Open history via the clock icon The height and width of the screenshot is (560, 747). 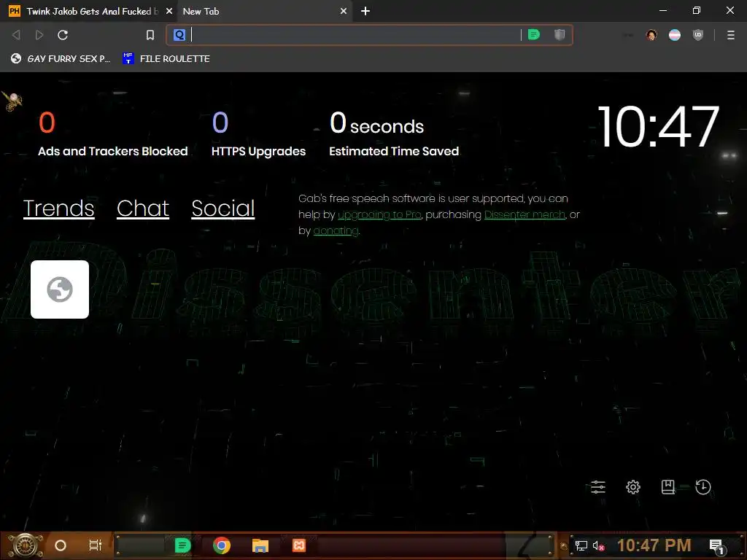coord(703,486)
